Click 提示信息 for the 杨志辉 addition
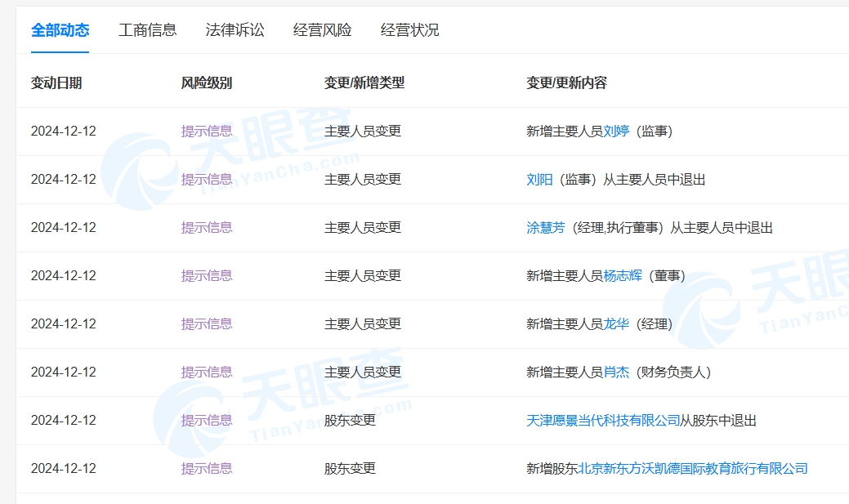Screen dimensions: 849x504 tap(206, 275)
